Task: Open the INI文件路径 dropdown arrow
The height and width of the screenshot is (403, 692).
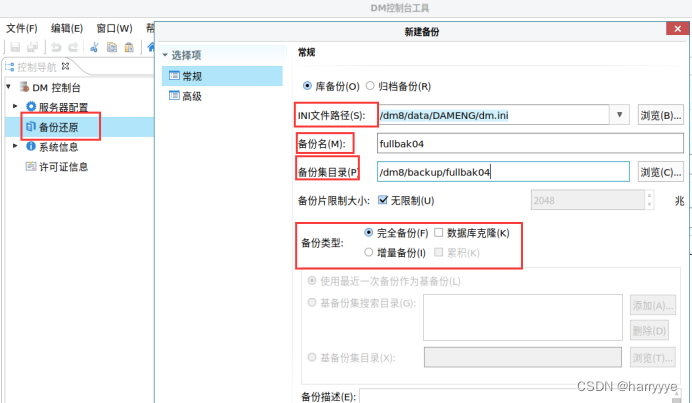Action: click(x=619, y=115)
